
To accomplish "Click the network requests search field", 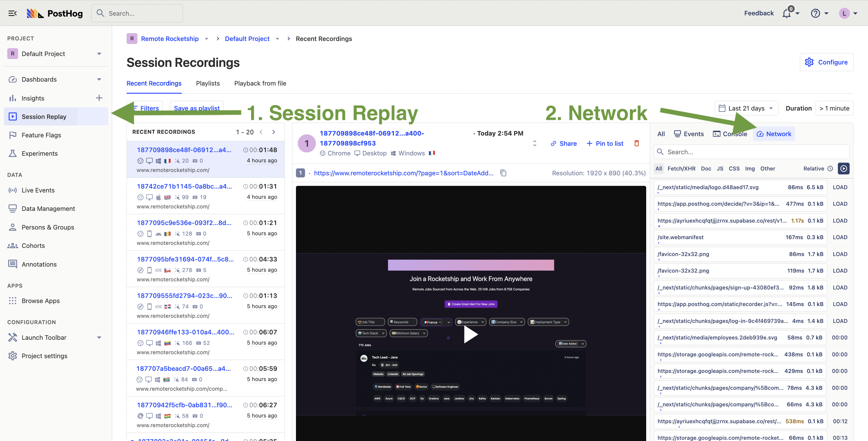I will [x=751, y=152].
